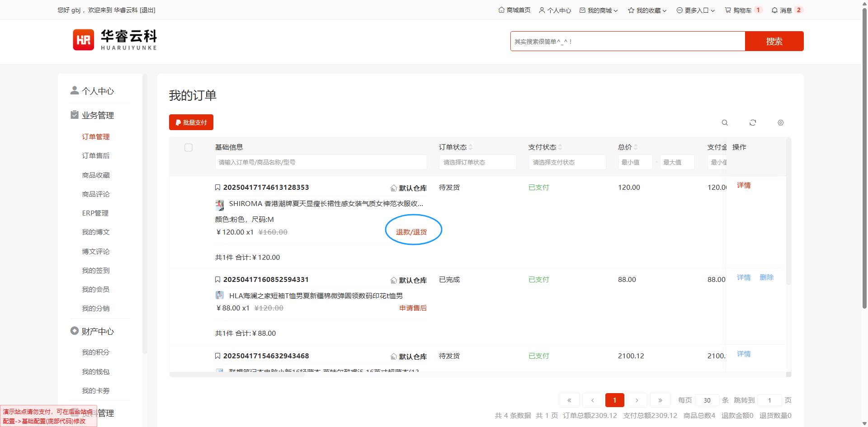Sort by 总价 column
Screen dimensions: 868x427
click(x=636, y=147)
